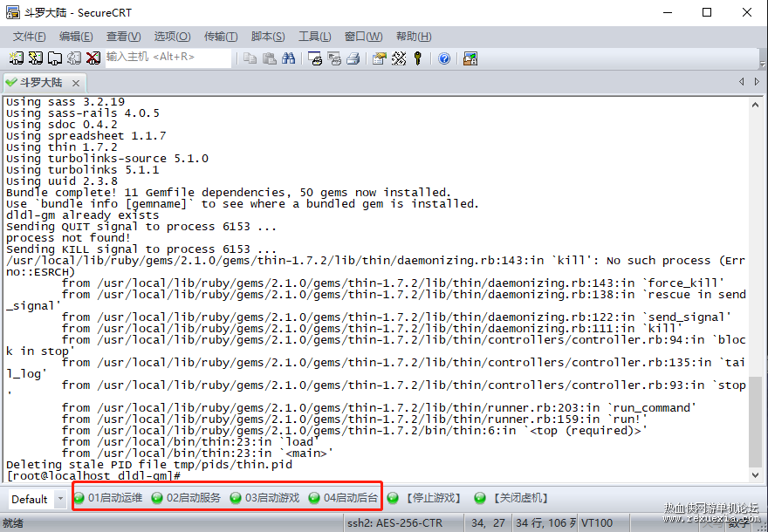The height and width of the screenshot is (532, 768).
Task: Click the '34 行, 106 列' status entry
Action: coord(545,523)
